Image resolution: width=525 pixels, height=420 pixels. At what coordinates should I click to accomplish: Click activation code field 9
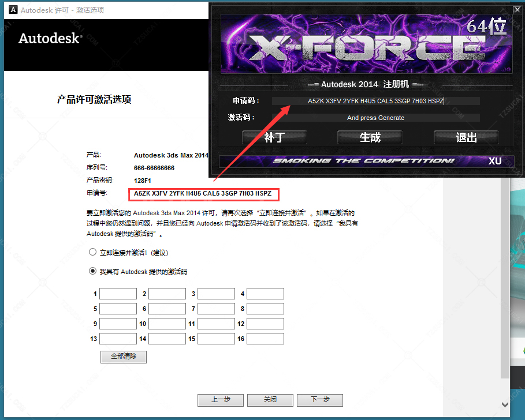[x=118, y=324]
